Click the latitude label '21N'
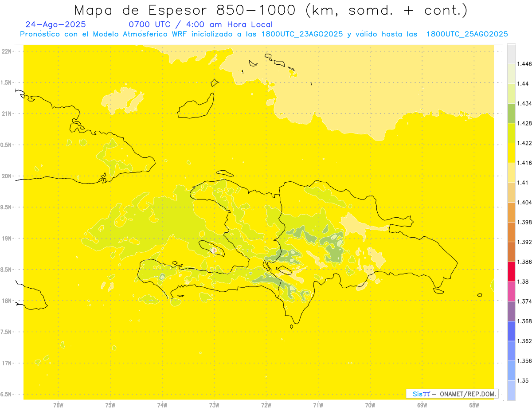Viewport: 532px width, 411px height. tap(7, 114)
